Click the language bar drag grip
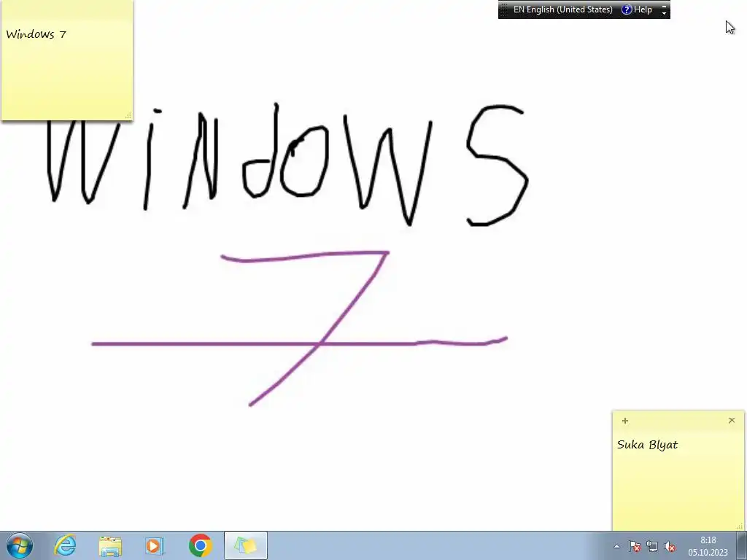 tap(503, 9)
